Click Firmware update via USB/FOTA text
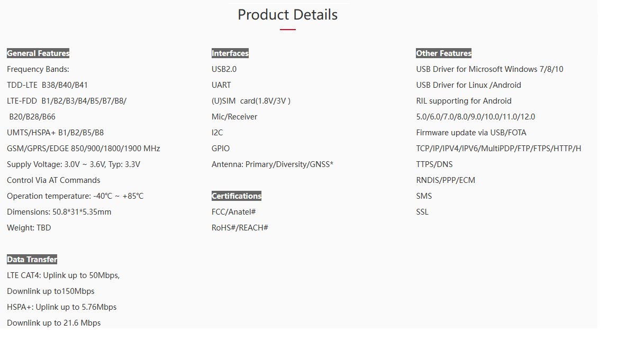The width and height of the screenshot is (644, 342). (x=471, y=133)
